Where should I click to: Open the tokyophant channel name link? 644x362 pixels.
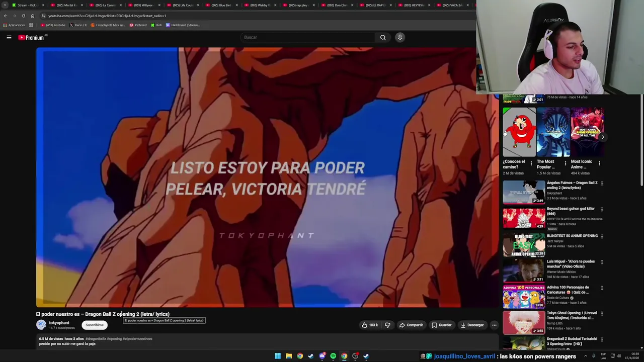point(59,323)
